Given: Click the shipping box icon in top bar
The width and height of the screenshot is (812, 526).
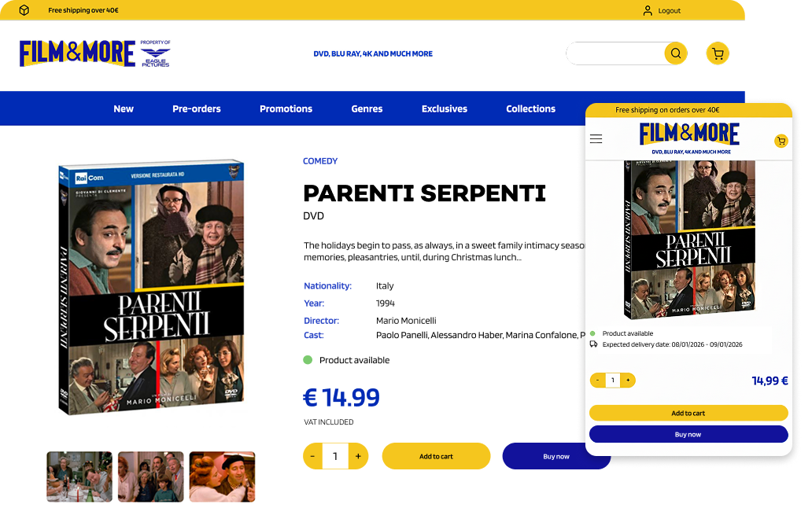Looking at the screenshot, I should pyautogui.click(x=24, y=10).
